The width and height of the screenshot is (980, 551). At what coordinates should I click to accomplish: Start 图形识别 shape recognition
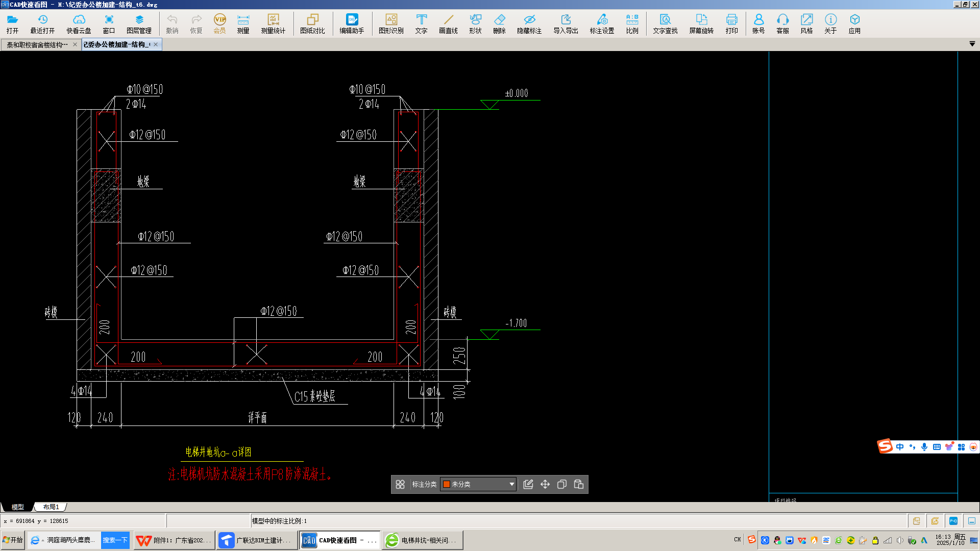point(391,23)
